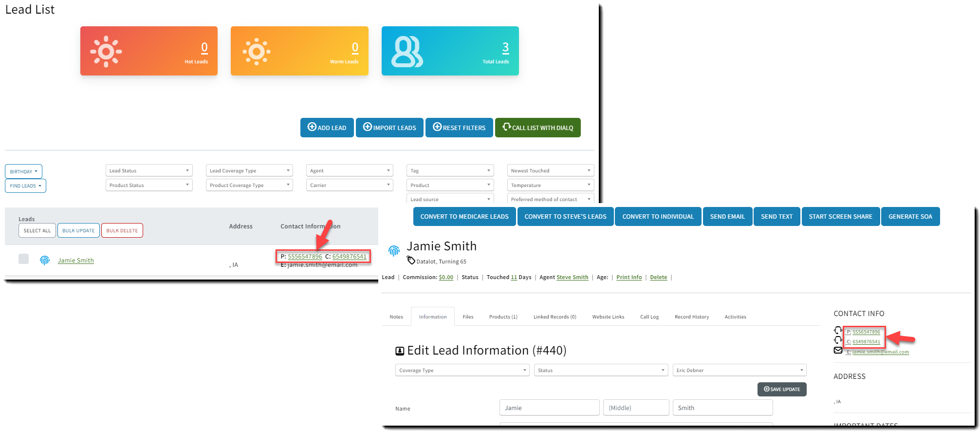Viewport: 980px width, 431px height.
Task: Open the Eric Debner agent dropdown
Action: (740, 370)
